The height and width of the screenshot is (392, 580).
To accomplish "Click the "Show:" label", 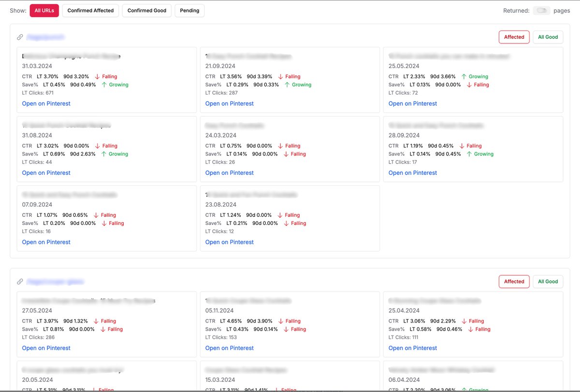I will [x=18, y=11].
